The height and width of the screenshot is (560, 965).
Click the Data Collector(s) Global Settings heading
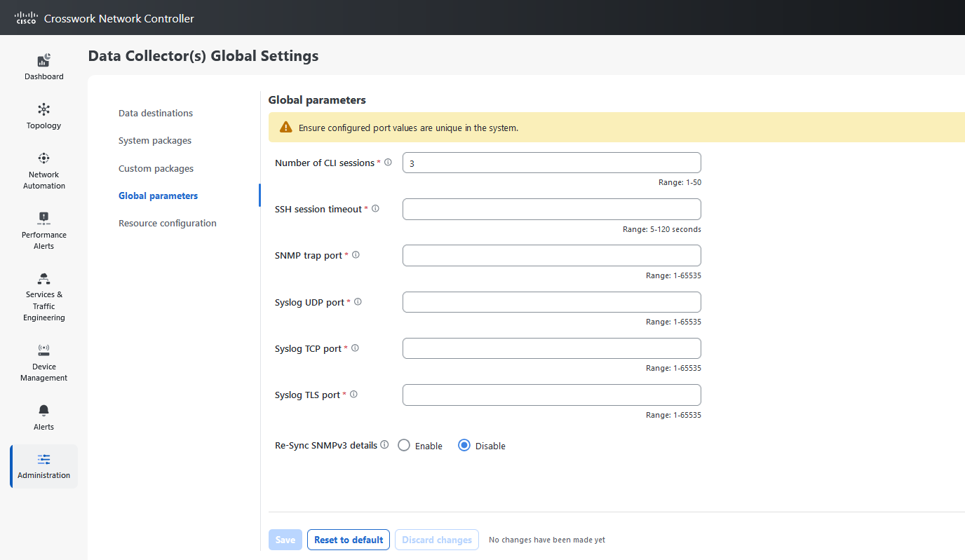coord(203,56)
